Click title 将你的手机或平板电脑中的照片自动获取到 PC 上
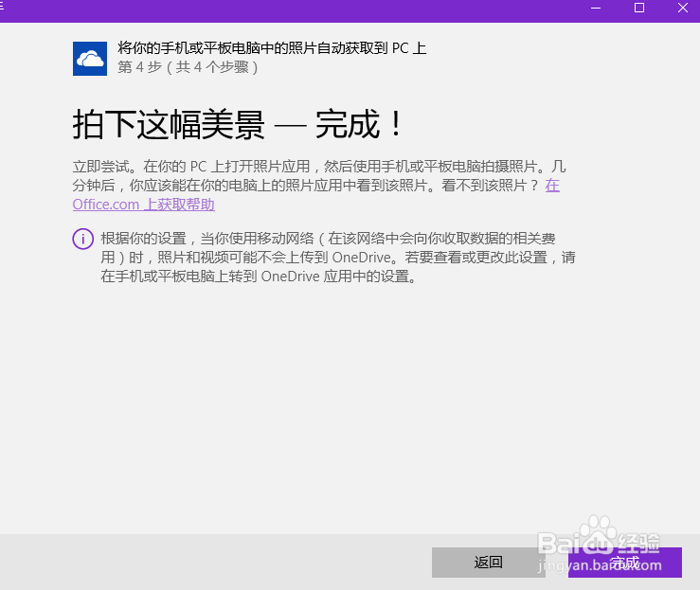The width and height of the screenshot is (700, 590). (272, 48)
